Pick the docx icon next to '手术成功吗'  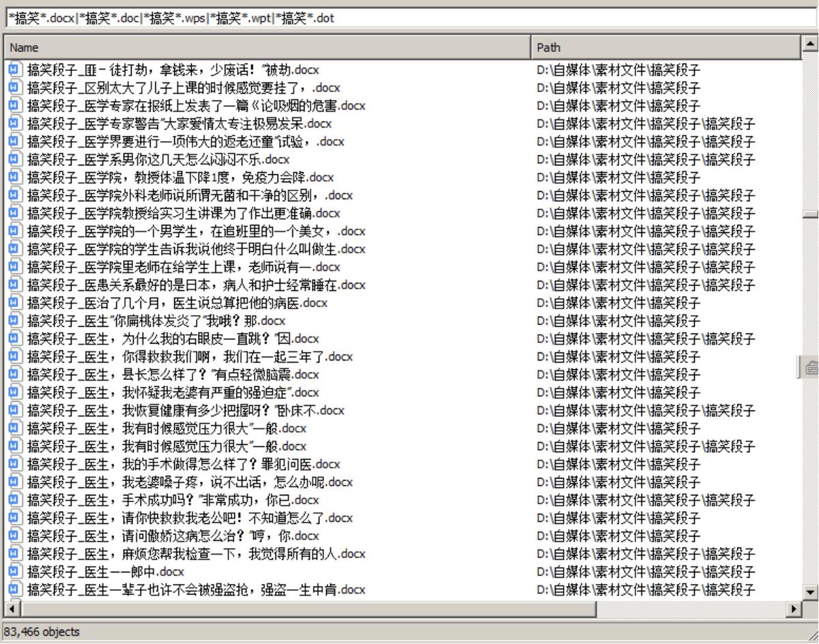pos(14,499)
